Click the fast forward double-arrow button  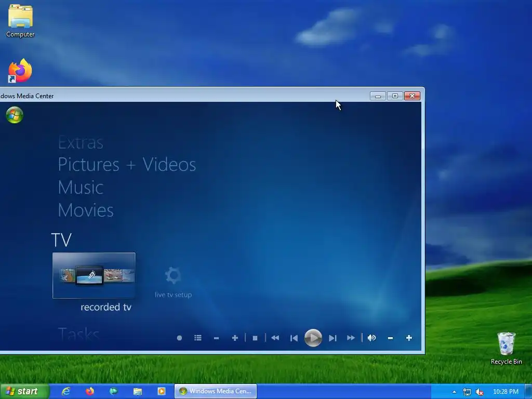(x=351, y=338)
